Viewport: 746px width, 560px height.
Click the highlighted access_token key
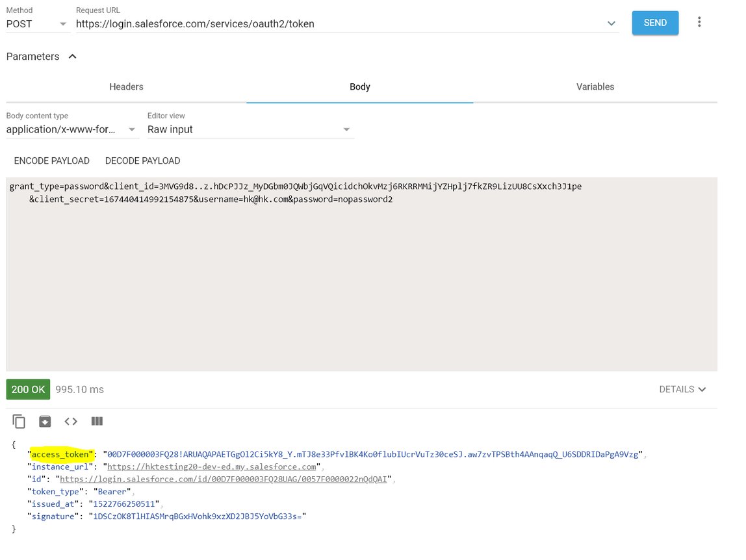click(x=60, y=454)
